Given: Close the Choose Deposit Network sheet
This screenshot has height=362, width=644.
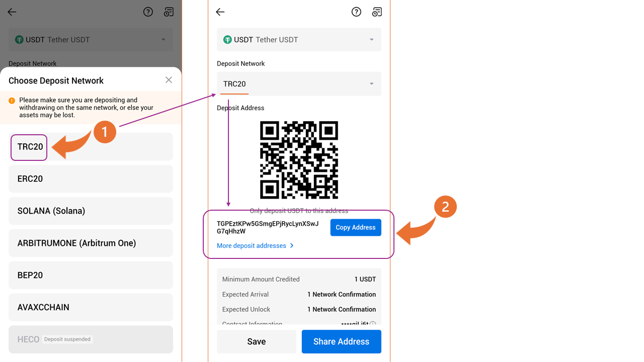Looking at the screenshot, I should coord(169,80).
